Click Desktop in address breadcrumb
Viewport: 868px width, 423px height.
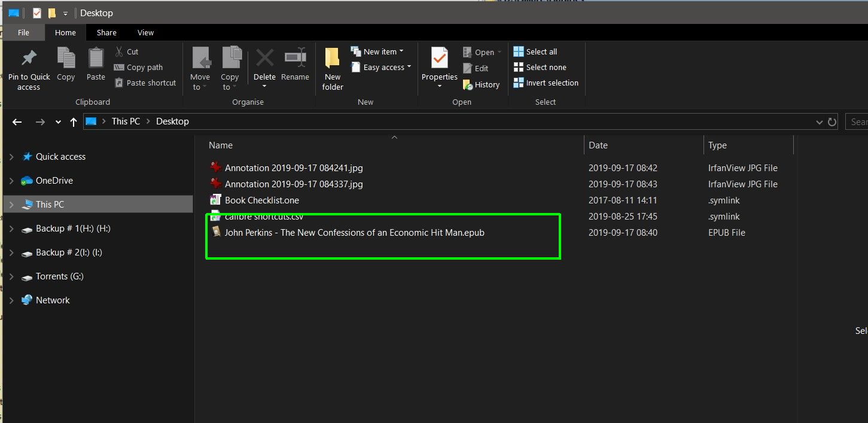pyautogui.click(x=172, y=121)
